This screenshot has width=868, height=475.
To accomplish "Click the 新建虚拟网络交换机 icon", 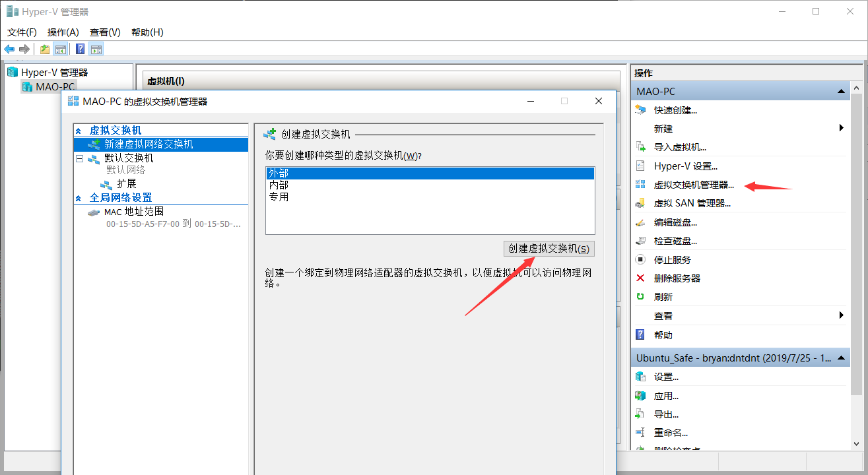I will [94, 143].
